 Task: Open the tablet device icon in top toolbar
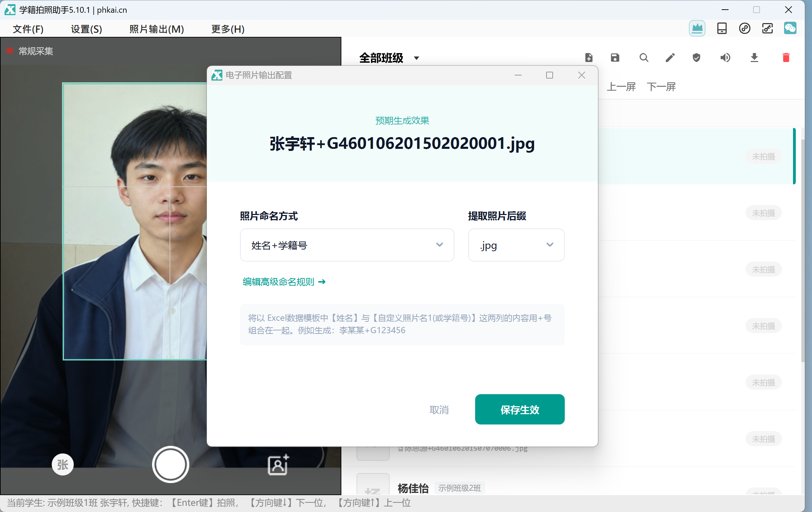[x=722, y=29]
